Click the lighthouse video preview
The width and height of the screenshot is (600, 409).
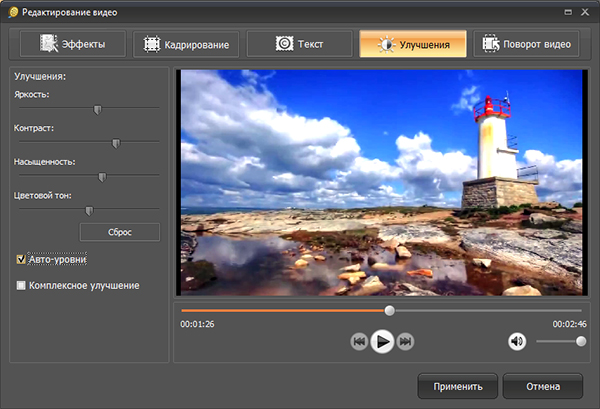[x=382, y=183]
